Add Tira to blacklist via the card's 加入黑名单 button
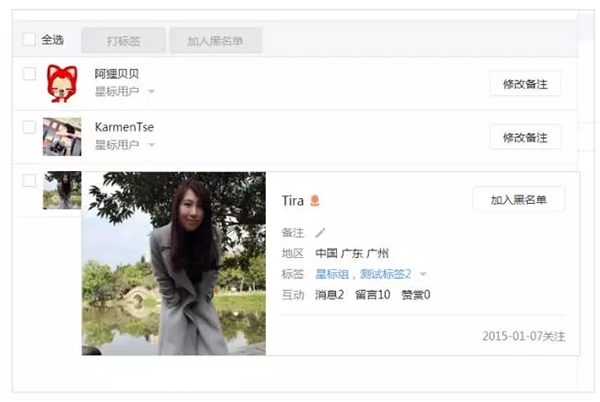Image resolution: width=600 pixels, height=402 pixels. pos(518,199)
